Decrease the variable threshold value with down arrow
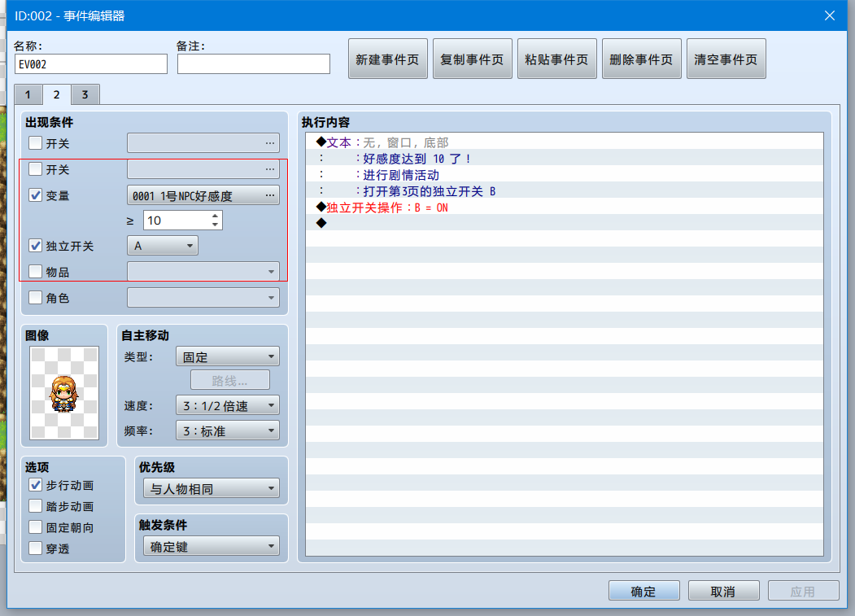The image size is (855, 616). [216, 225]
